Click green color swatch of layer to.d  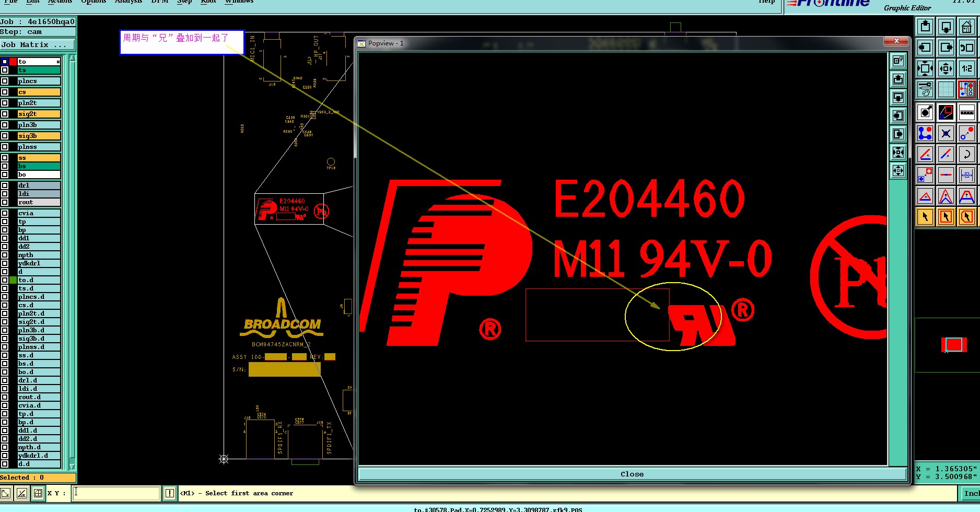(x=13, y=280)
